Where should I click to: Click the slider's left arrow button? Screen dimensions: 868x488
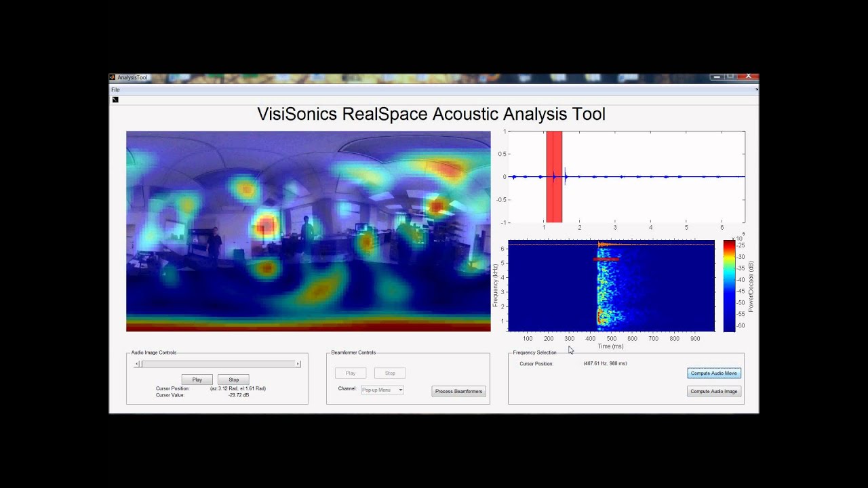coord(137,364)
